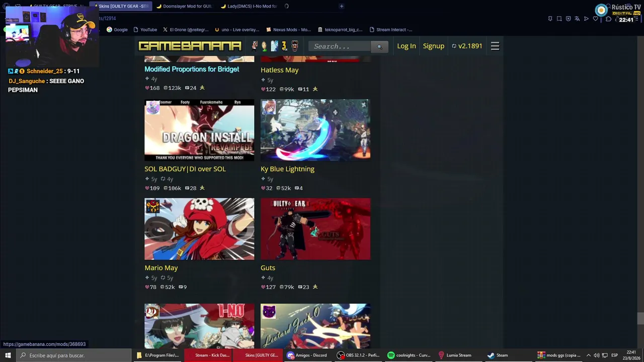Click the Ky Blue Lightning thumbnail image
Viewport: 644px width, 362px height.
point(315,130)
